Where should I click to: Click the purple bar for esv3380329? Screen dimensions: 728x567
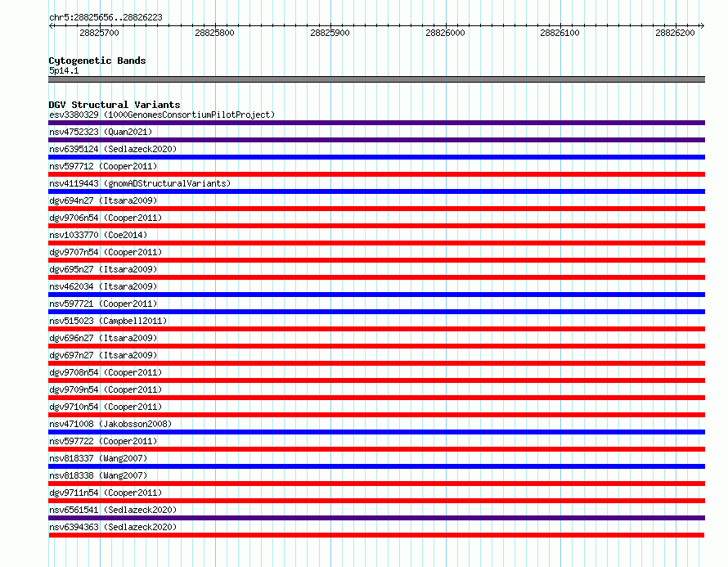(x=376, y=123)
